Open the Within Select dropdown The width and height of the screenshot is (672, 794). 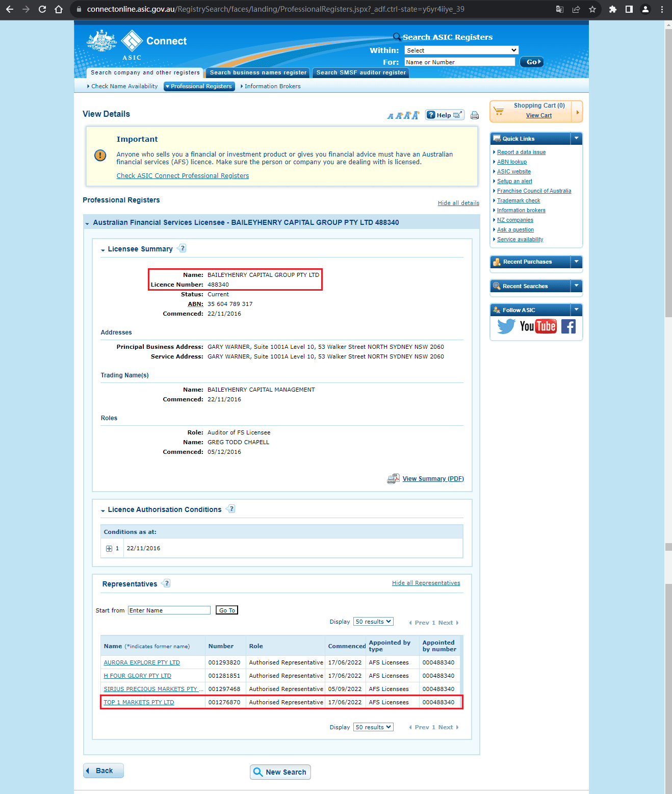[x=461, y=50]
